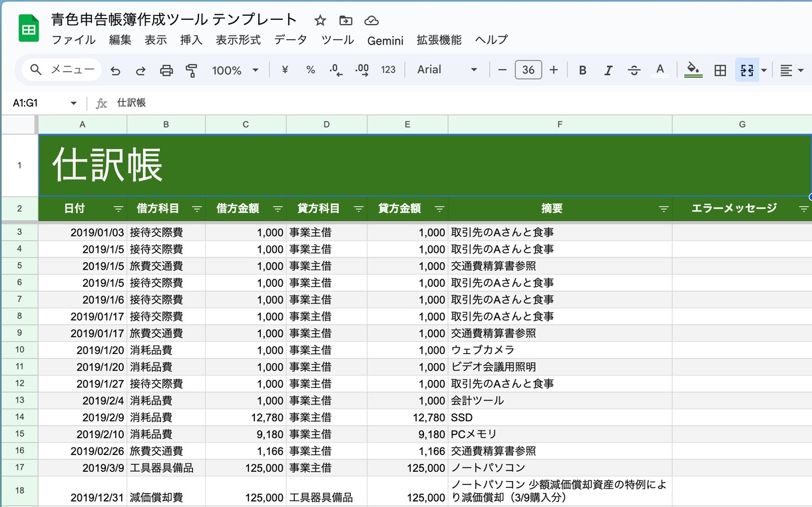Format as percent
Screen dimensions: 812x507
click(310, 70)
